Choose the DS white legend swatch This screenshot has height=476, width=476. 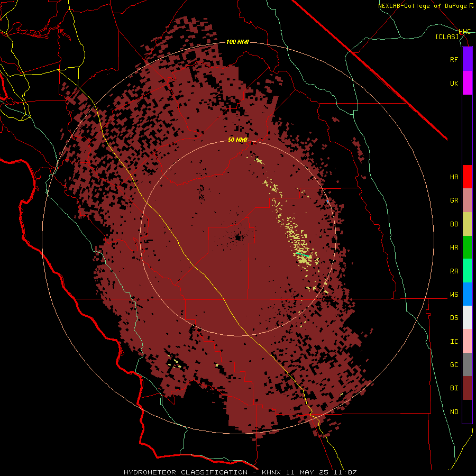click(x=467, y=317)
